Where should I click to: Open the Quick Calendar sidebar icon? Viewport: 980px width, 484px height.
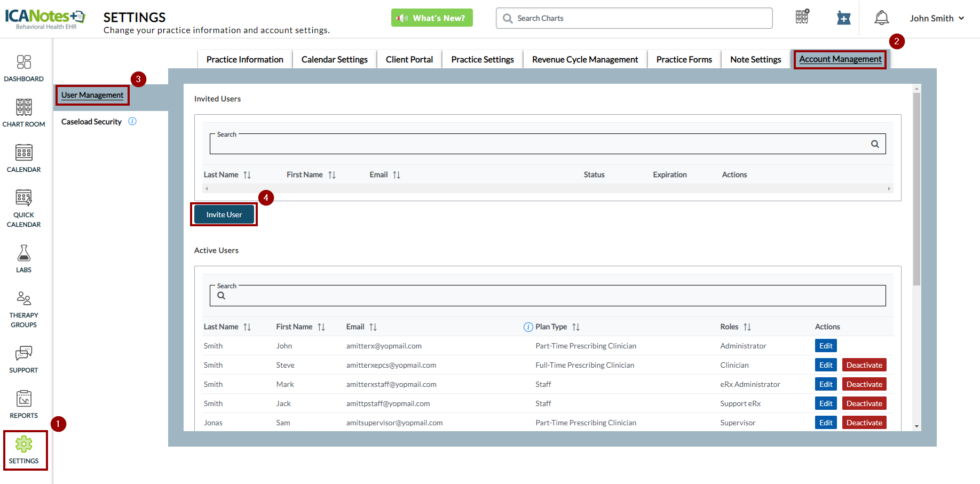pyautogui.click(x=23, y=199)
